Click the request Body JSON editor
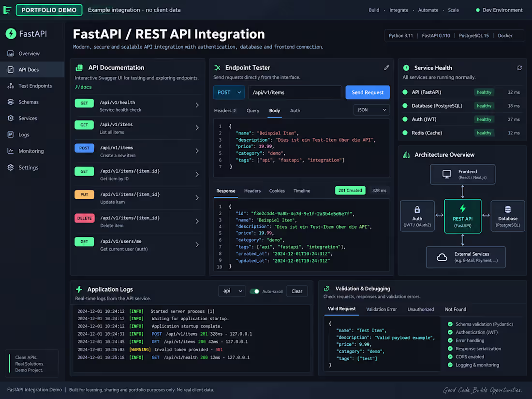This screenshot has height=399, width=532. pyautogui.click(x=301, y=148)
